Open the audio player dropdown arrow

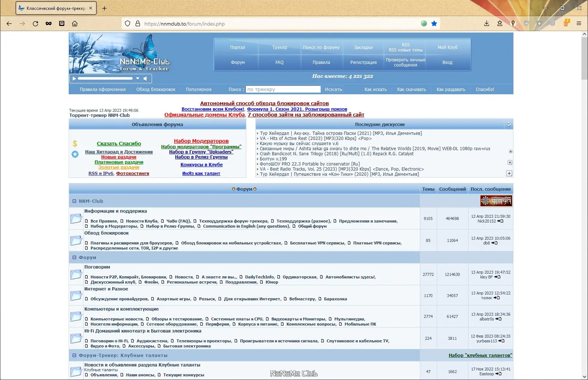click(138, 78)
